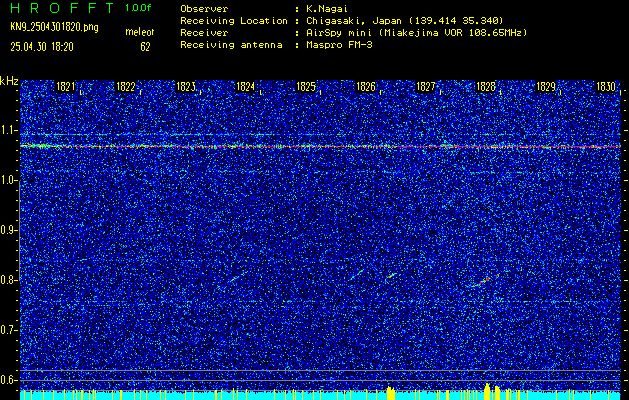Click the timestamp 25.04.30 18:20
629x400 pixels.
pos(42,47)
